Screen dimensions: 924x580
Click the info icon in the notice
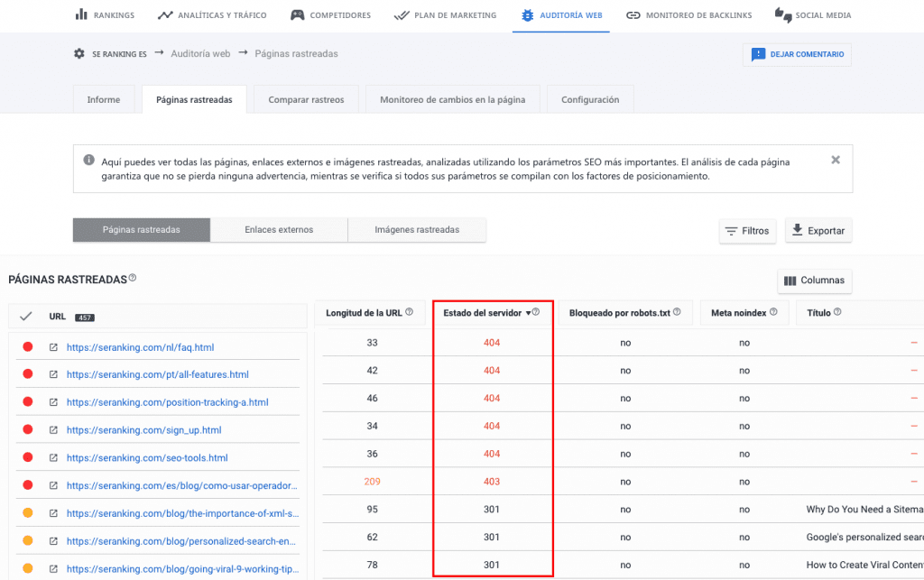coord(89,160)
